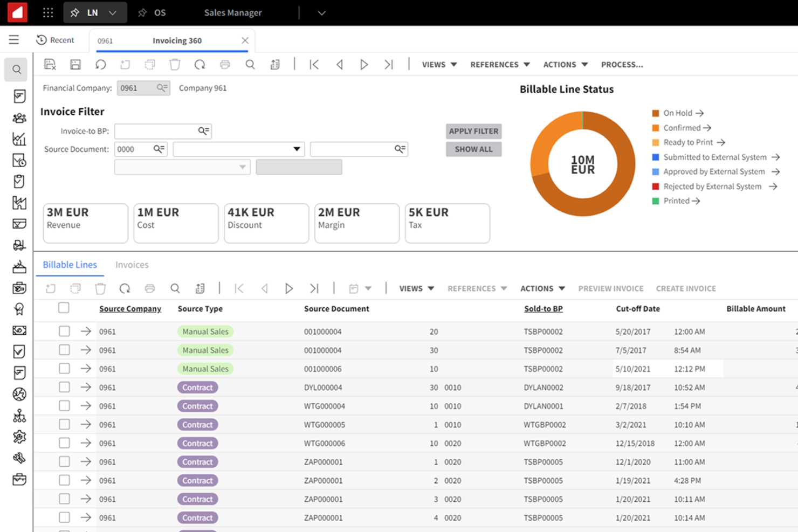This screenshot has width=798, height=532.
Task: Open Invoice-to BP lookup icon
Action: coord(203,131)
